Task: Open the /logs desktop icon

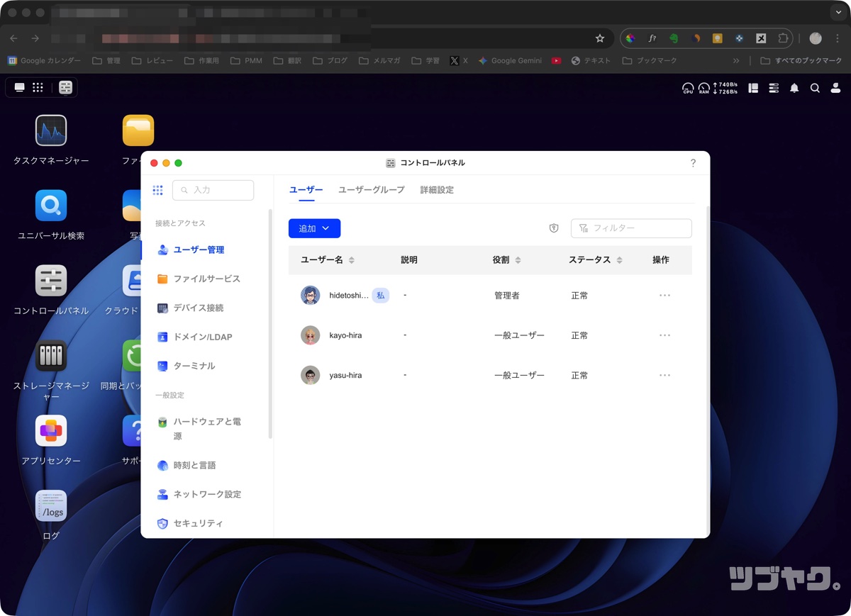Action: (51, 506)
